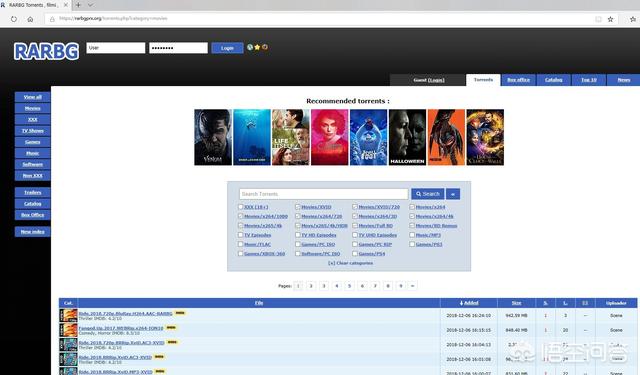Check the XXX (18+) category checkbox
640x375 pixels.
pos(240,207)
